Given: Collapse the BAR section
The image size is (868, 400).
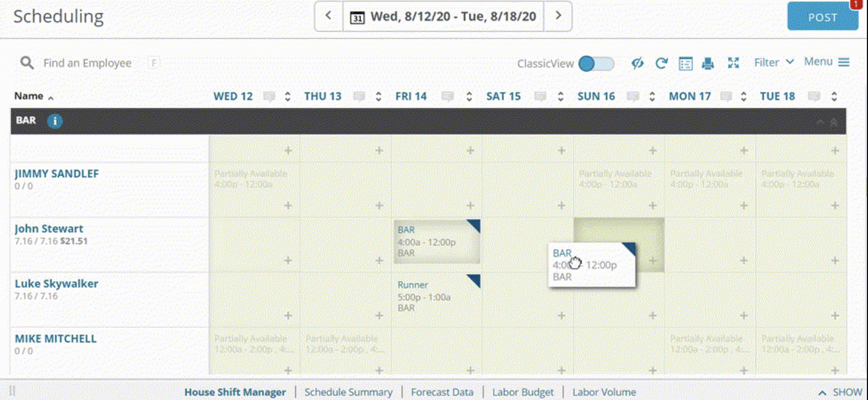Looking at the screenshot, I should click(820, 122).
